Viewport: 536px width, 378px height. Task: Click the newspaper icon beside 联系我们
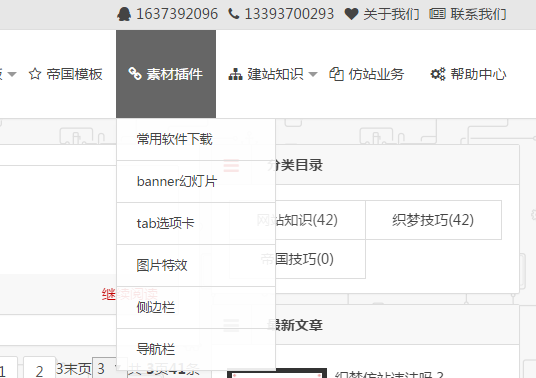[438, 14]
